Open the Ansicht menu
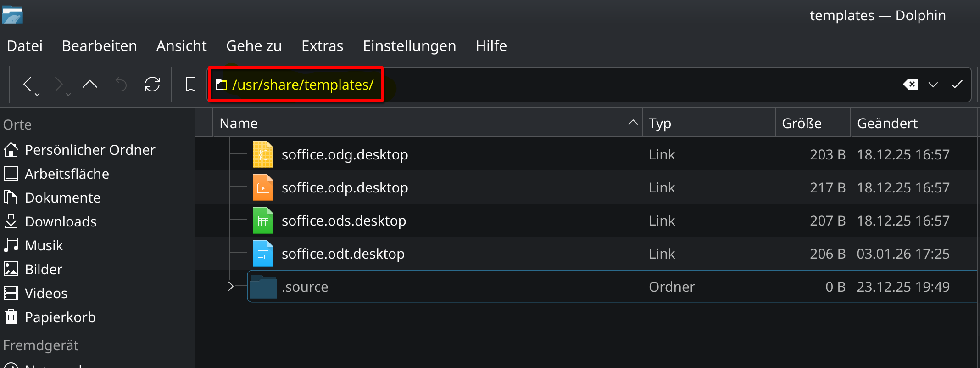This screenshot has width=980, height=368. point(181,46)
